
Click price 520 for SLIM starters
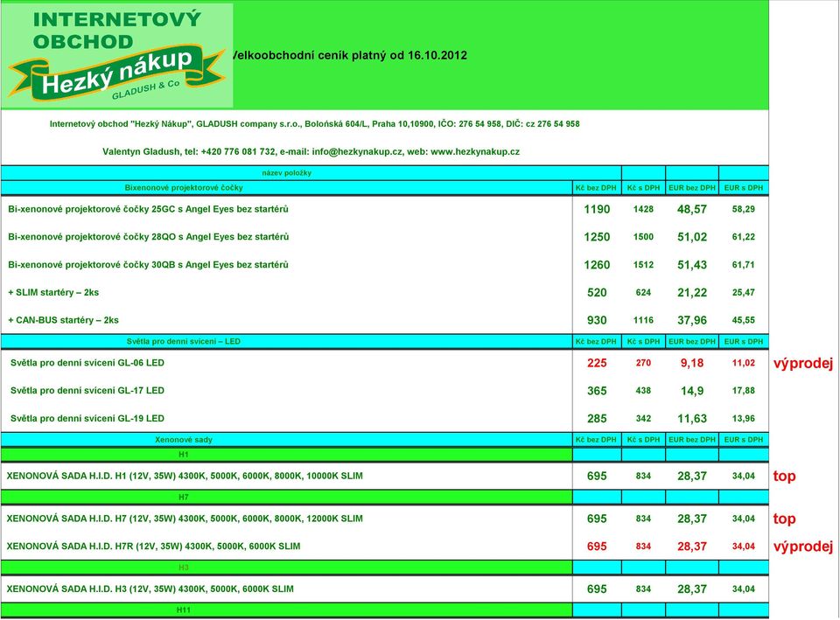[x=597, y=293]
